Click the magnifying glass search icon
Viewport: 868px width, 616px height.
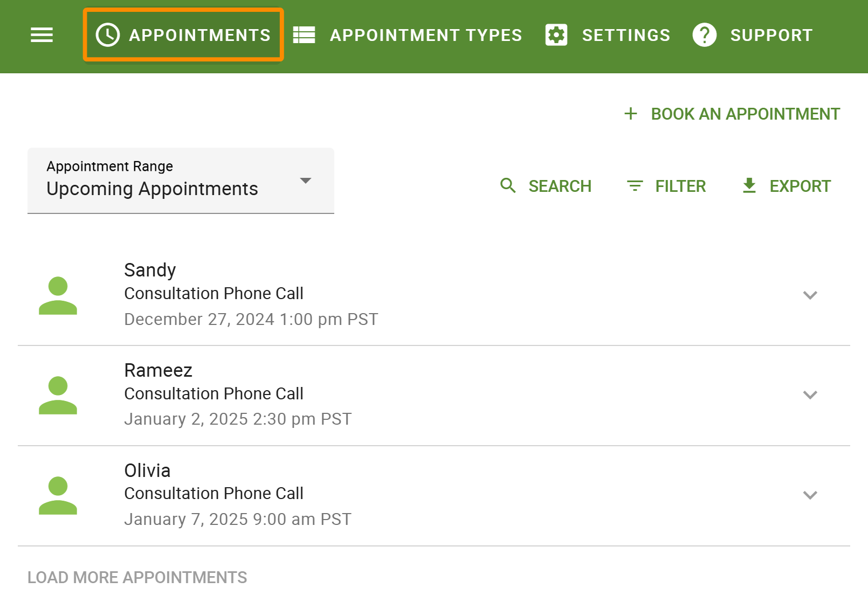pos(507,185)
